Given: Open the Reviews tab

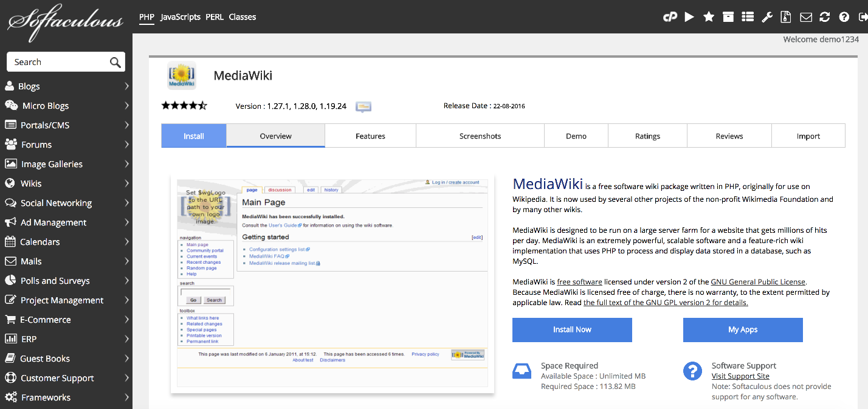Looking at the screenshot, I should (729, 136).
